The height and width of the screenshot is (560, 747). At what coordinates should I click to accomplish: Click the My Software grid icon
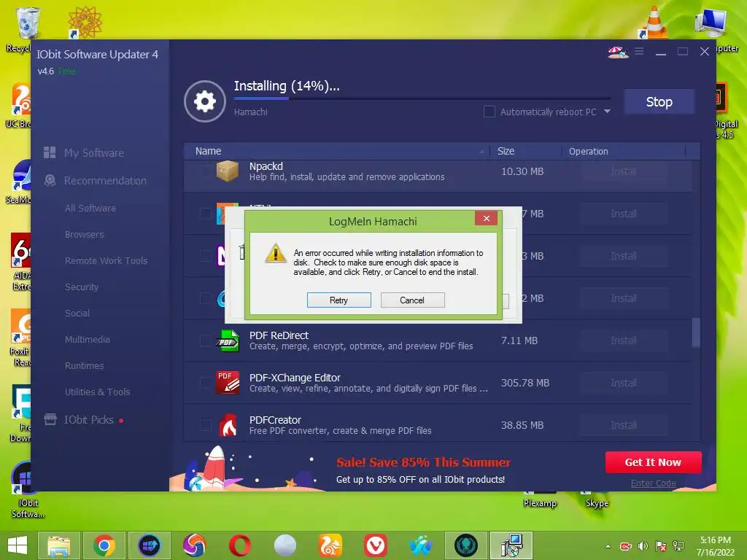point(50,152)
